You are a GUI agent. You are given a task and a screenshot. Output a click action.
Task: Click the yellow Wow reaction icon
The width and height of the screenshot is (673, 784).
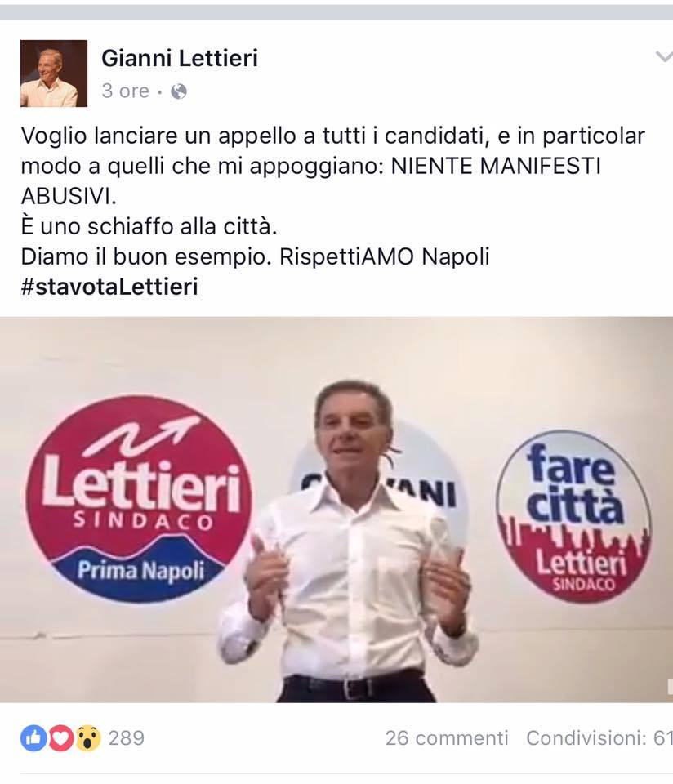[88, 738]
